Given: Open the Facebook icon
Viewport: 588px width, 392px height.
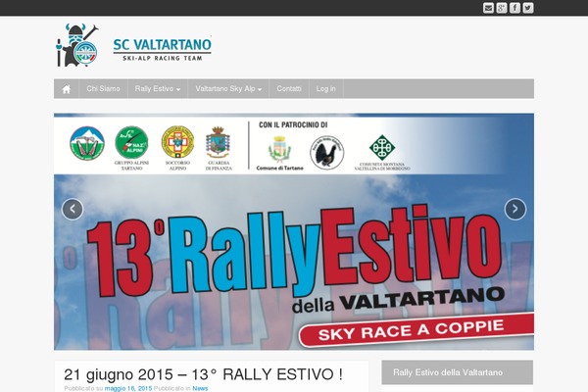Looking at the screenshot, I should (x=514, y=8).
